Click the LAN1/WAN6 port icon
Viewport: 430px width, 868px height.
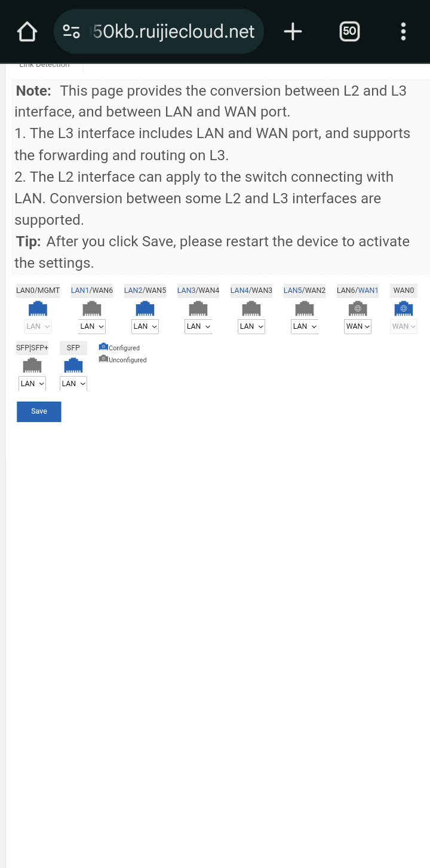(91, 309)
